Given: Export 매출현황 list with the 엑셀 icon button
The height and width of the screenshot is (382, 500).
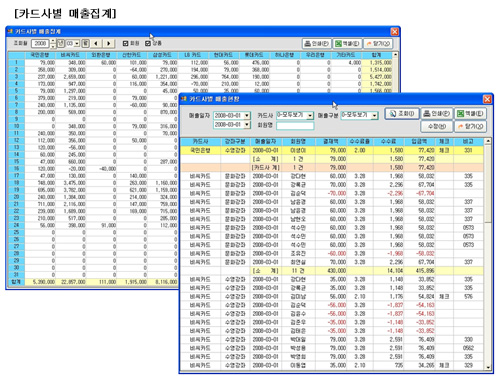Looking at the screenshot, I should pyautogui.click(x=470, y=114).
